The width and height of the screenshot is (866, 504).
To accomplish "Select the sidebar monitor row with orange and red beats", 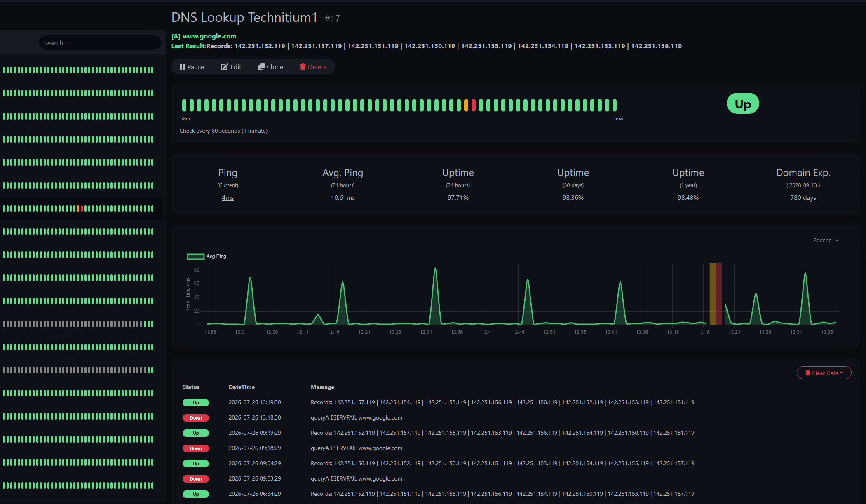I will tap(81, 209).
